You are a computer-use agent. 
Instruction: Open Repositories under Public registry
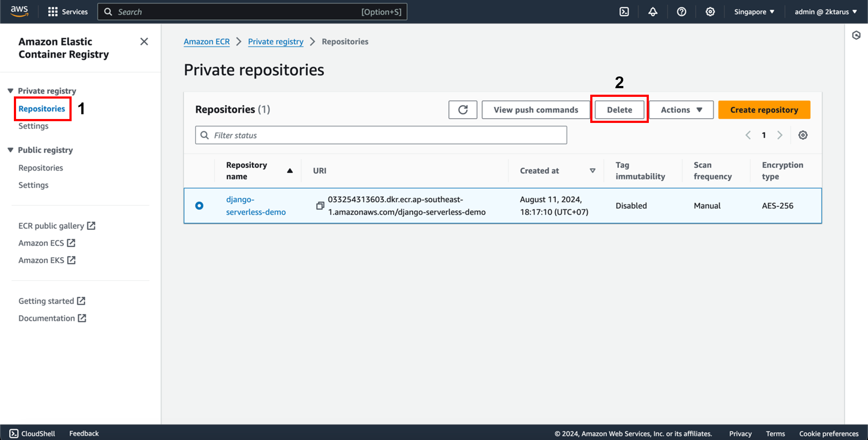point(41,168)
